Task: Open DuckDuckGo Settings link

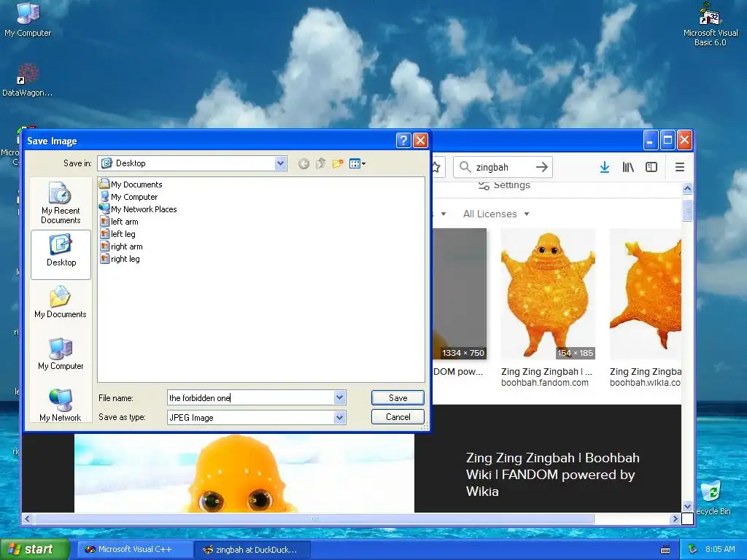Action: coord(504,184)
